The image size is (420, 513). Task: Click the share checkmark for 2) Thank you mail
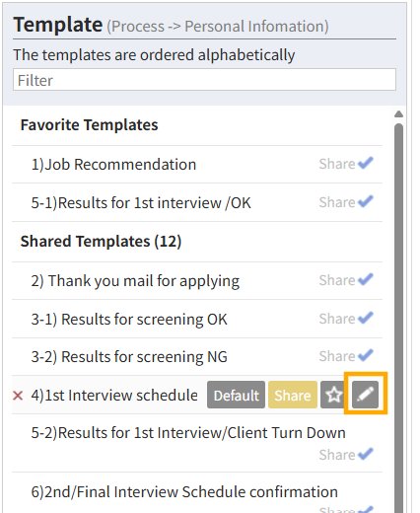pos(366,279)
